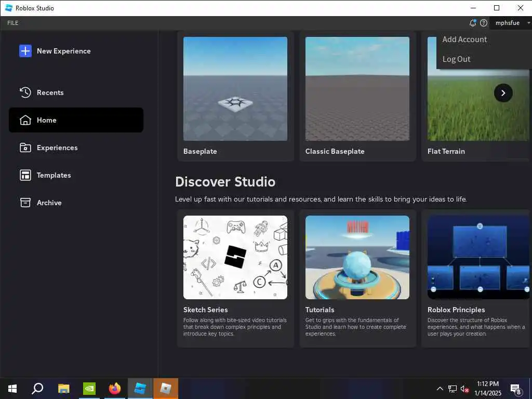Screen dimensions: 532x399
Task: Select the Home sidebar item
Action: click(76, 120)
